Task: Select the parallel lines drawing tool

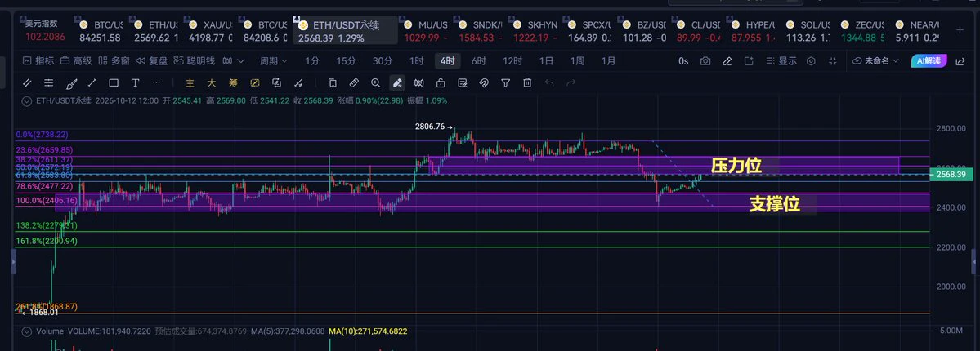Action: point(27,82)
